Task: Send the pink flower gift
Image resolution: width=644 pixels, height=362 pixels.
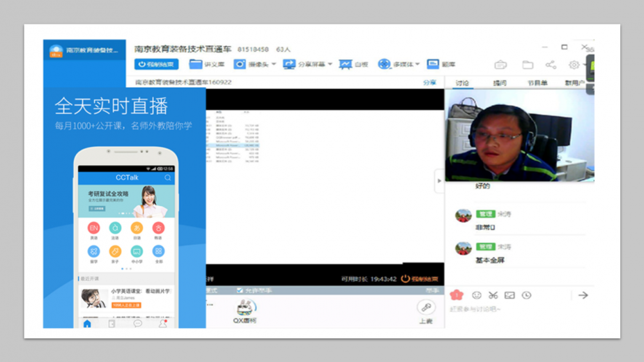Action: pos(457,295)
